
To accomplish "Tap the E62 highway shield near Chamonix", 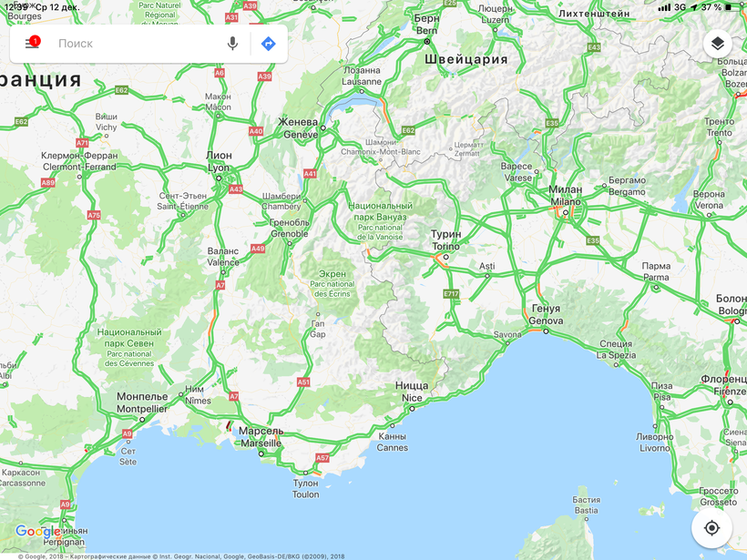I will click(x=408, y=130).
